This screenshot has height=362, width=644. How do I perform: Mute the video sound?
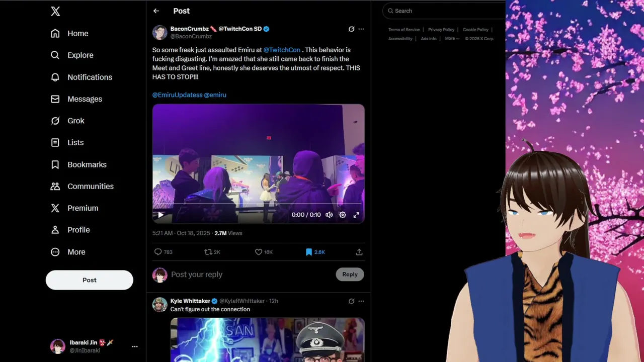(329, 215)
